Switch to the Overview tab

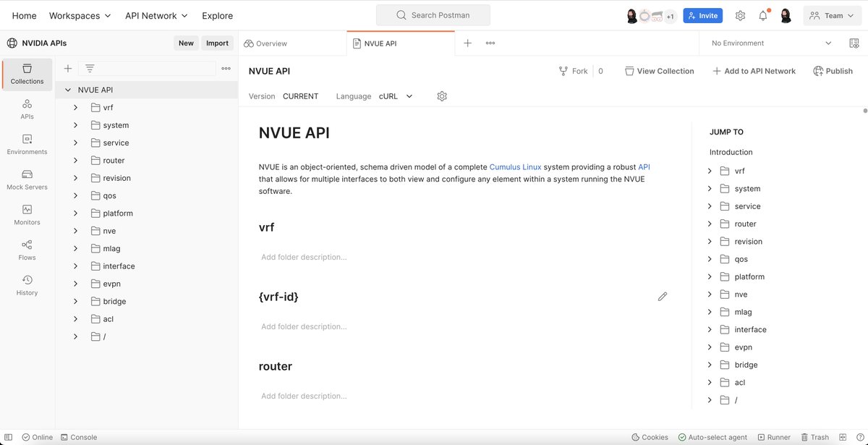pos(265,43)
